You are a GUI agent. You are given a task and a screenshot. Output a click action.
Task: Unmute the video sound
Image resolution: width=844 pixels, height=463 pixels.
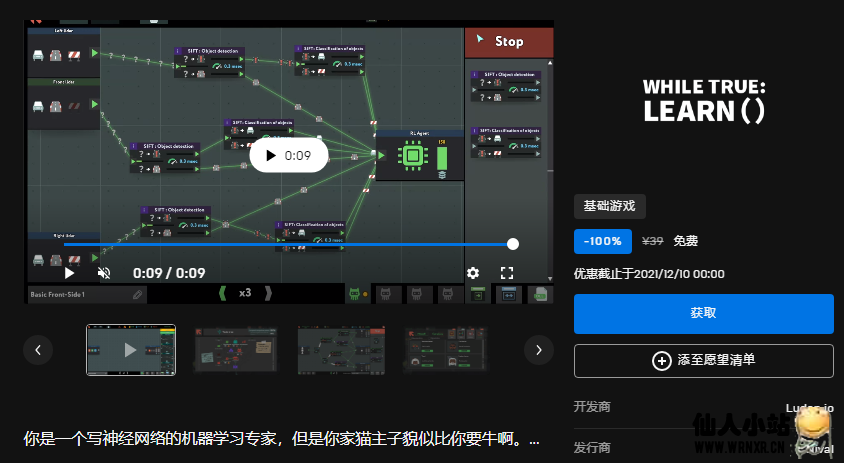tap(104, 273)
